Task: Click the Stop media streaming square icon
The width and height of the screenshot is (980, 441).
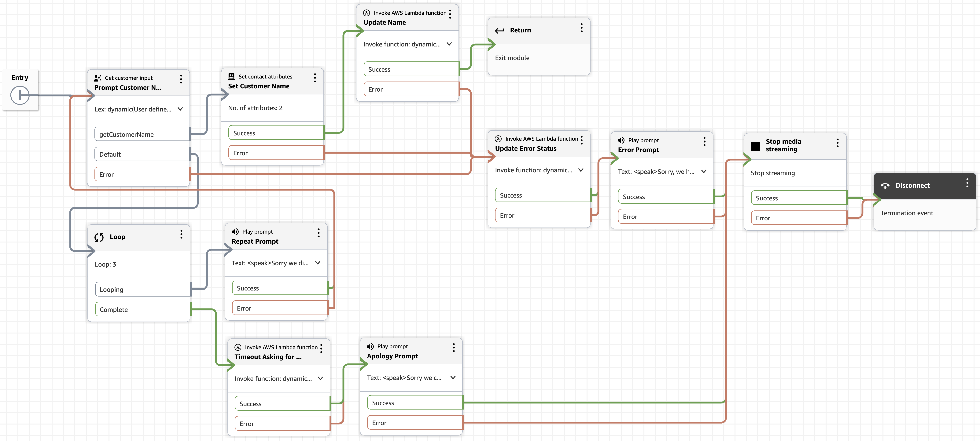Action: [755, 146]
